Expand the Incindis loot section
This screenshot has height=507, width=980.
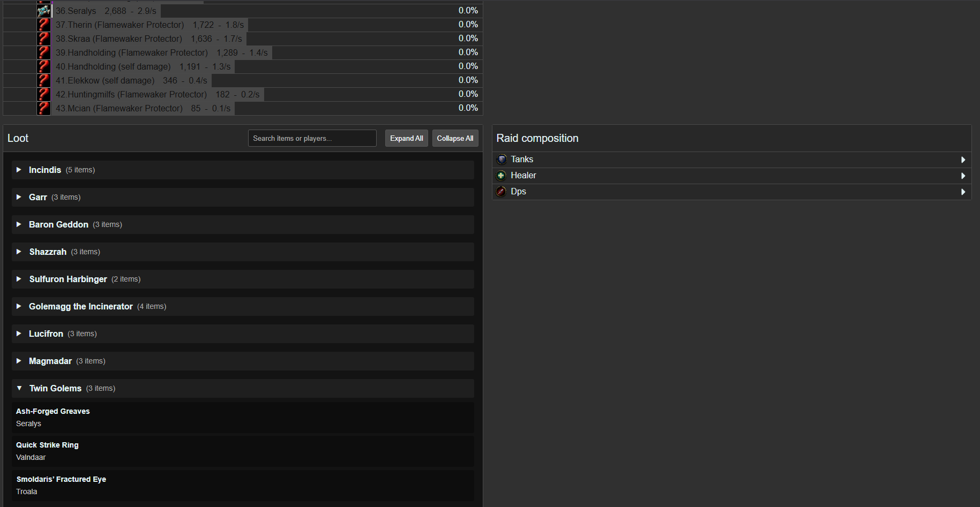coord(243,170)
